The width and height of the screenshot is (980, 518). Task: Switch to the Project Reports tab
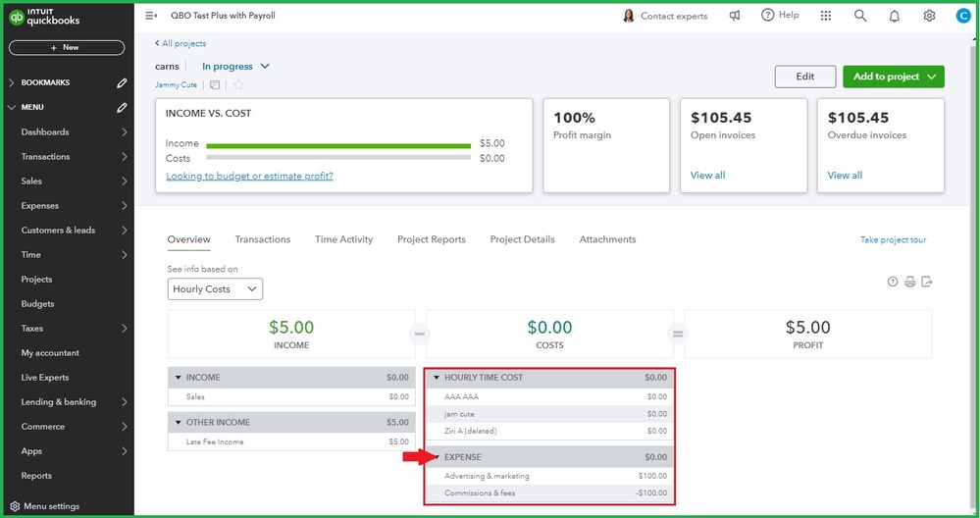pos(432,239)
